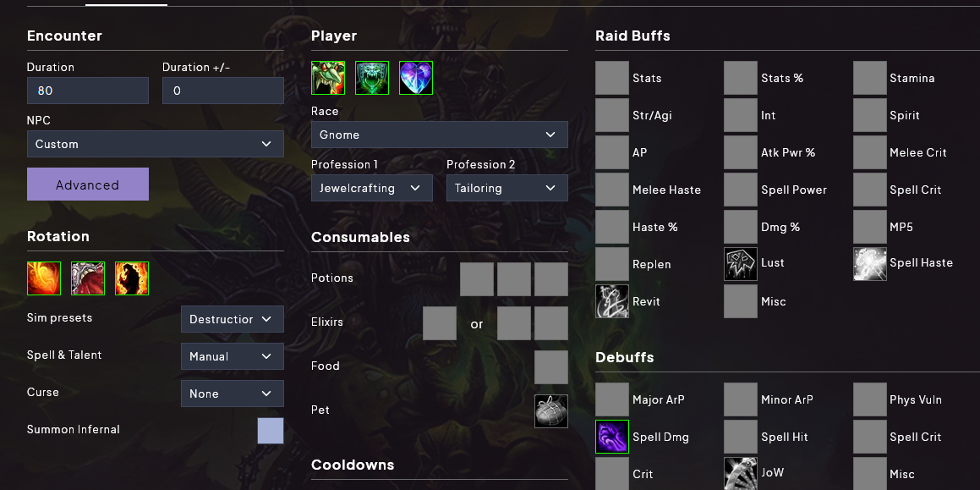The image size is (980, 490).
Task: Open the Race dropdown showing Gnome
Action: pos(439,134)
